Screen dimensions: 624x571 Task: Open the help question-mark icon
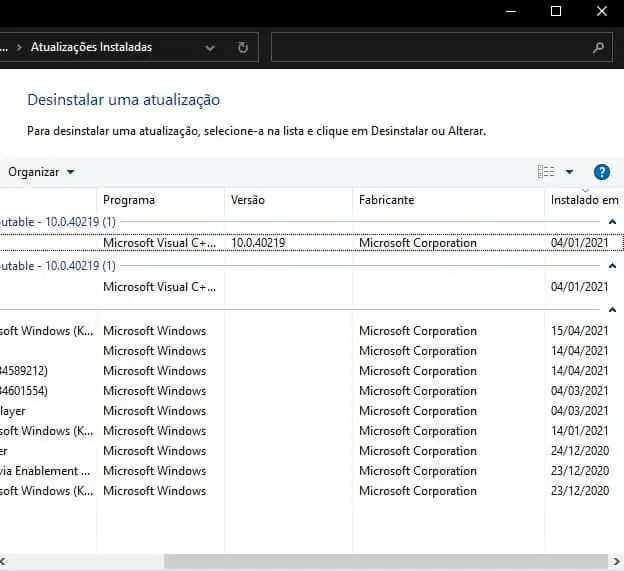601,172
